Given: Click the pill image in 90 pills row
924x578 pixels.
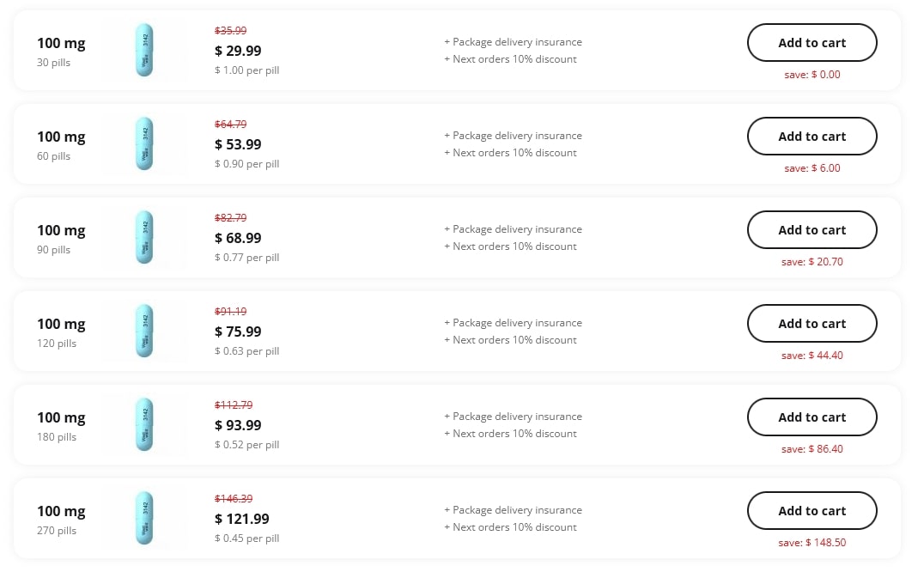Looking at the screenshot, I should 144,237.
